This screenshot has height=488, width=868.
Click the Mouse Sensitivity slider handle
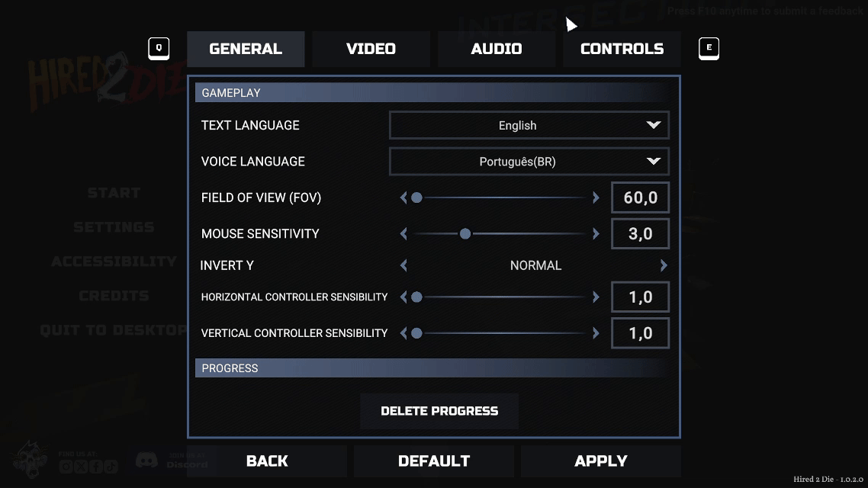click(x=465, y=234)
